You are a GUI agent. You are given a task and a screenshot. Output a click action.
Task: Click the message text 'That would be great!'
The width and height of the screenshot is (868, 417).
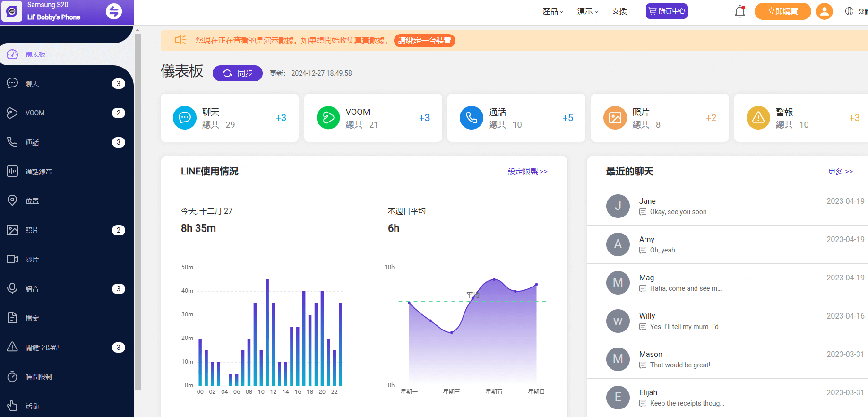(x=680, y=365)
